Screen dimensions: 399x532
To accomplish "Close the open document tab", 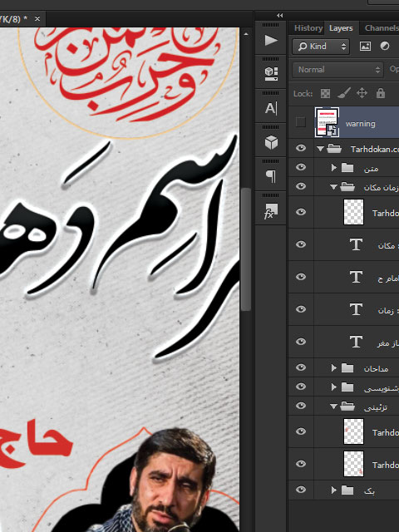I will 37,18.
